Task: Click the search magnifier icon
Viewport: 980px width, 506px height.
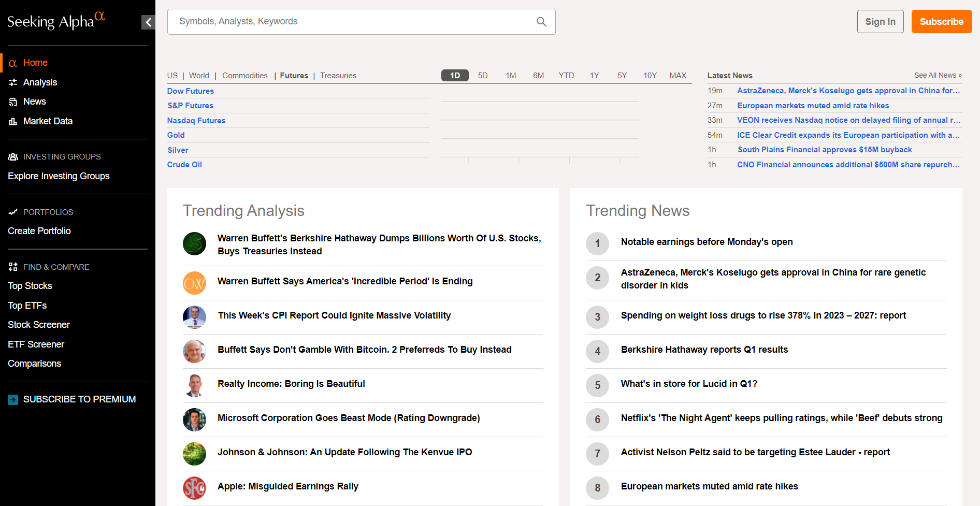Action: (541, 22)
